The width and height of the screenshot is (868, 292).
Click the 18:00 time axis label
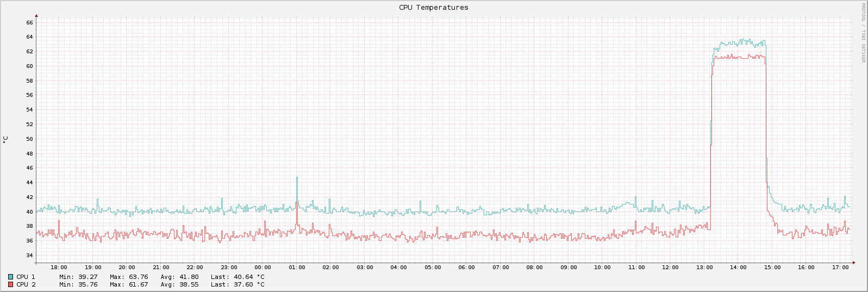[x=59, y=268]
